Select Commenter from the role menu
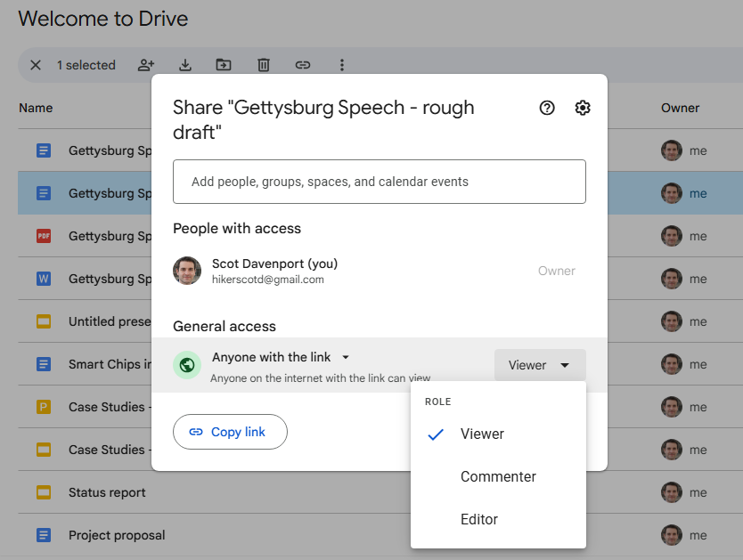 pyautogui.click(x=498, y=476)
